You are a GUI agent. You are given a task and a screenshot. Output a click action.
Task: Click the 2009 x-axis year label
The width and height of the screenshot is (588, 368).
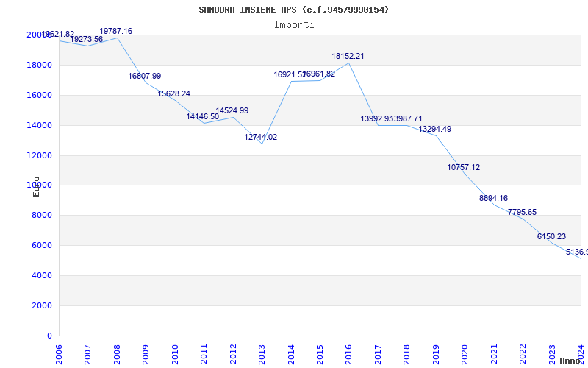[x=146, y=354]
